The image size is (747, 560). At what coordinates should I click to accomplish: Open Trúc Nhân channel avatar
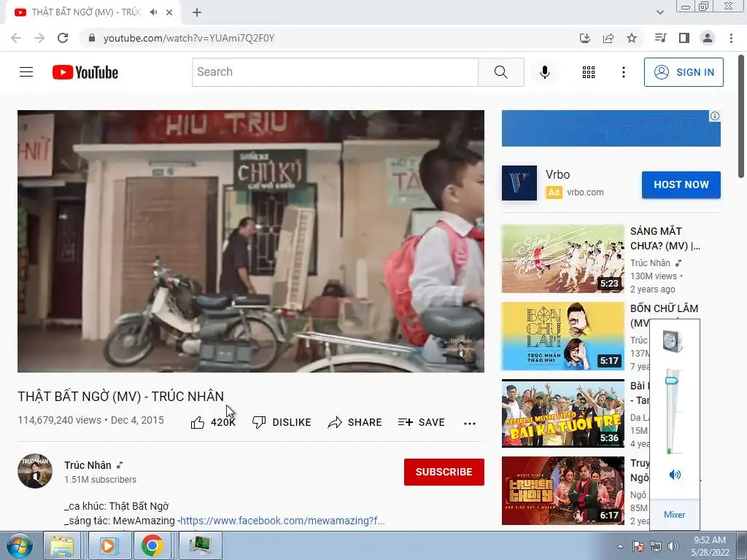35,471
